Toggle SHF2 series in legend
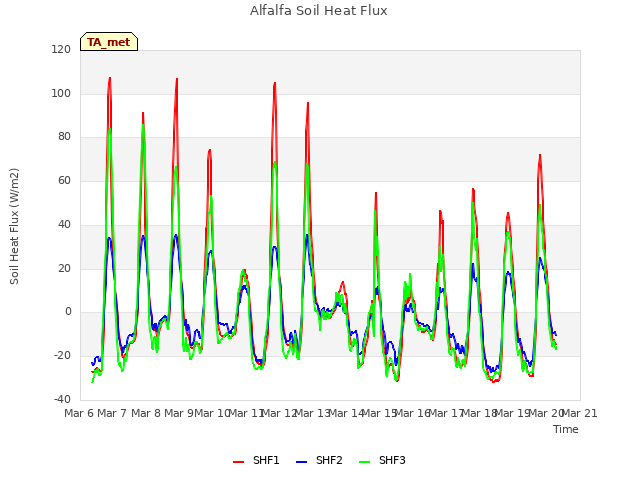Image resolution: width=640 pixels, height=480 pixels. (x=319, y=460)
